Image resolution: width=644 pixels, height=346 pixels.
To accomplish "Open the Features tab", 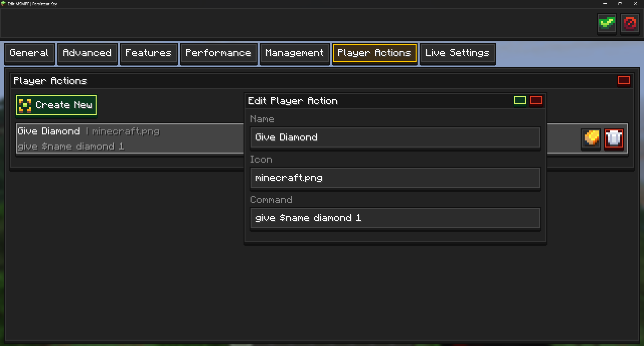I will (149, 53).
